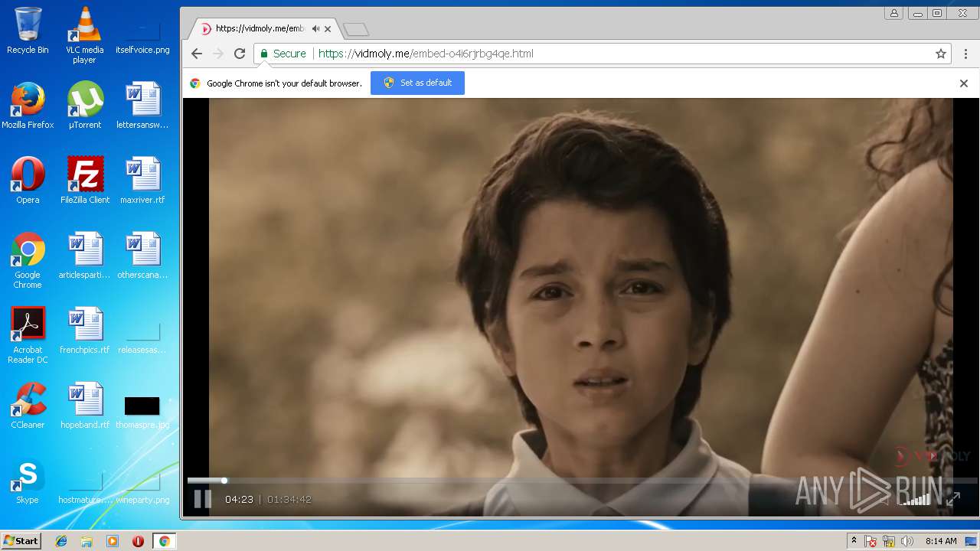Viewport: 980px width, 551px height.
Task: Select otherscana... document on desktop
Action: pos(142,256)
